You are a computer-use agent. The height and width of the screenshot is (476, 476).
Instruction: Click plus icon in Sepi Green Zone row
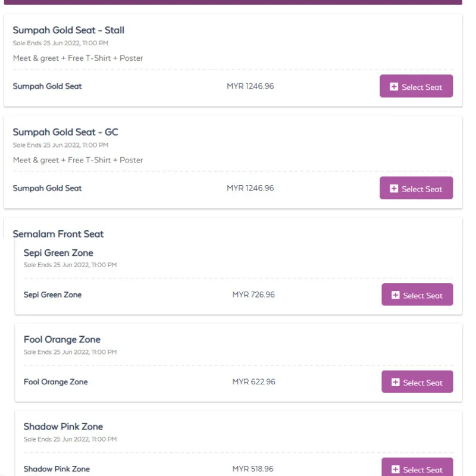tap(396, 295)
